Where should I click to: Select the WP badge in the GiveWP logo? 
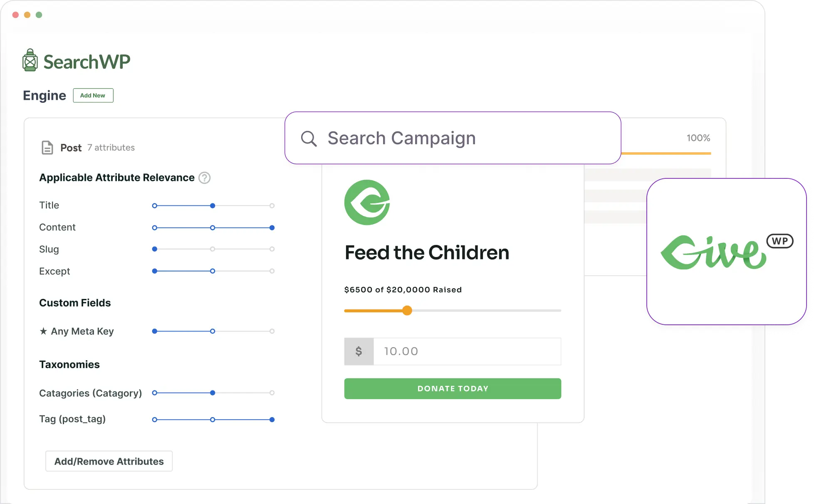tap(779, 241)
